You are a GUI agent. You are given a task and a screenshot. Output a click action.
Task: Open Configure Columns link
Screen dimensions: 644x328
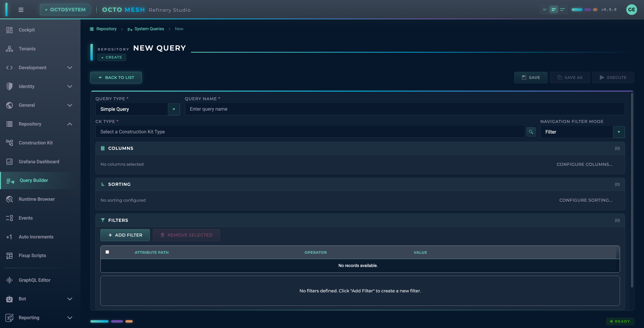[x=585, y=165]
